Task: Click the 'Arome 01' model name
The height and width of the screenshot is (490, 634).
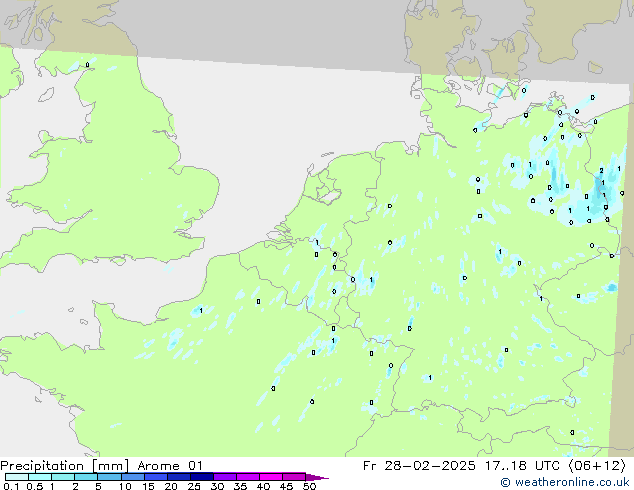Action: coord(170,466)
